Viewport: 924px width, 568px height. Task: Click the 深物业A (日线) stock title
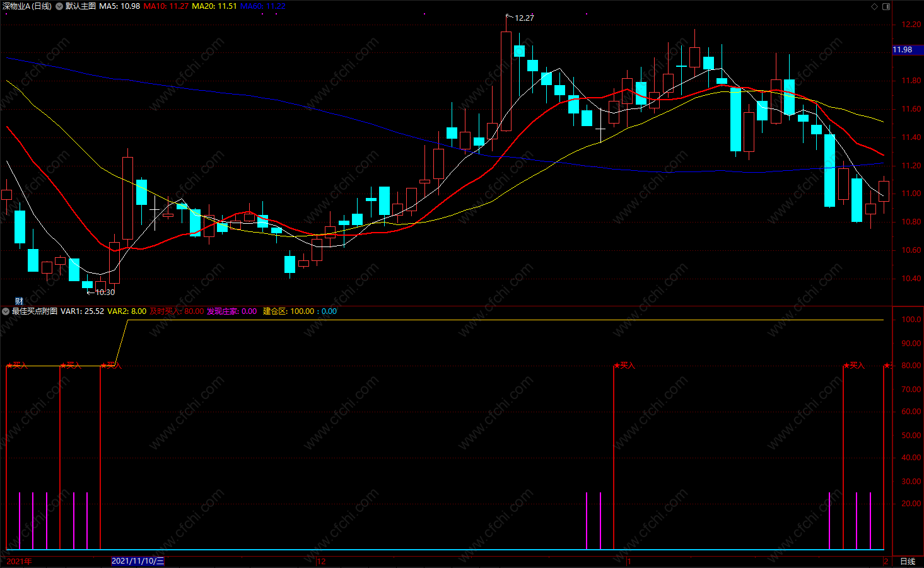[x=27, y=6]
